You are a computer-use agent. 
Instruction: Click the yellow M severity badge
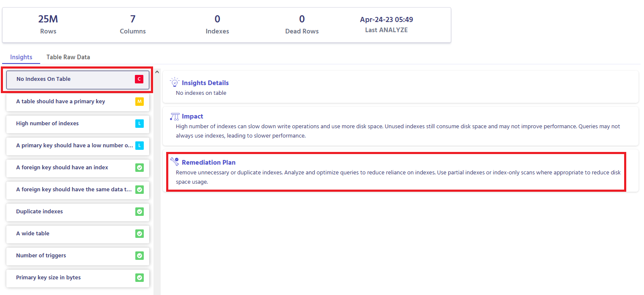point(140,102)
